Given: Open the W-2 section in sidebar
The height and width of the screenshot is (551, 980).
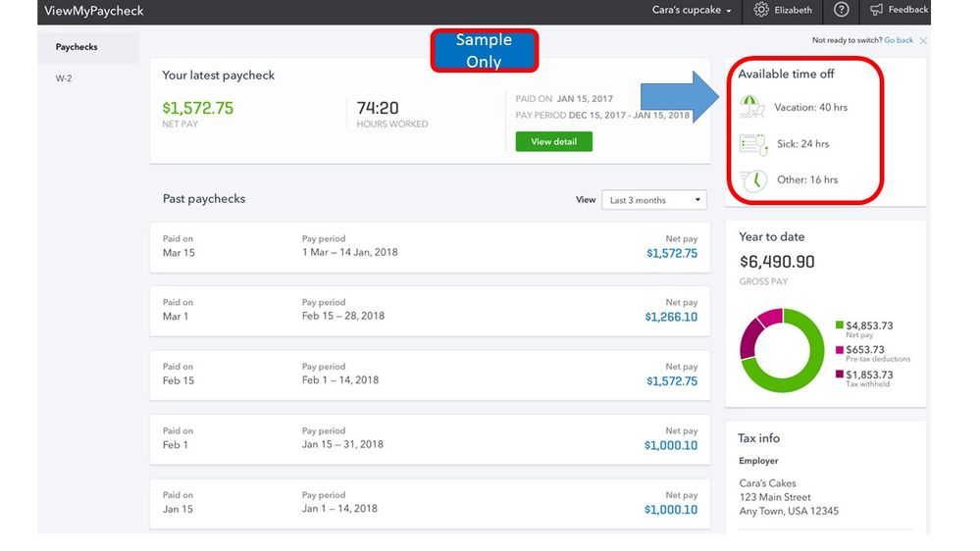Looking at the screenshot, I should [64, 78].
